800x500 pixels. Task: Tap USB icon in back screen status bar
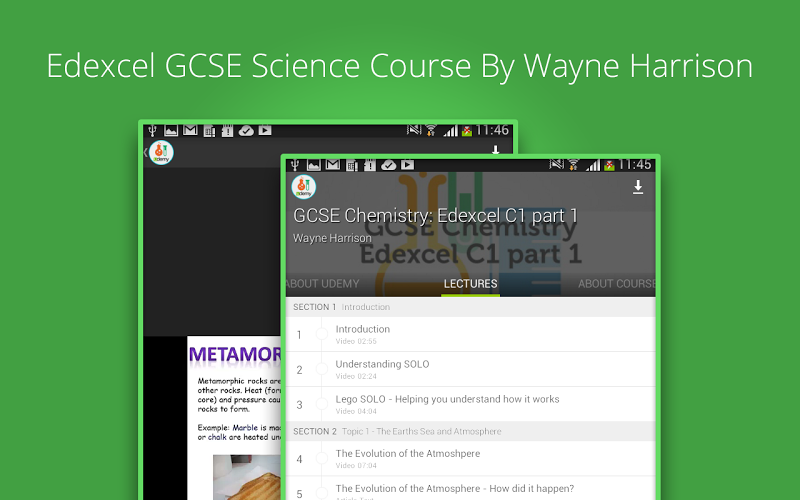click(x=153, y=131)
